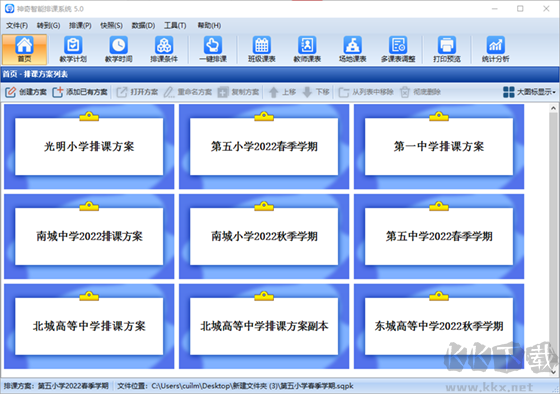This screenshot has height=394, width=560.
Task: Open the 教学计划 toolbar icon
Action: (x=73, y=49)
